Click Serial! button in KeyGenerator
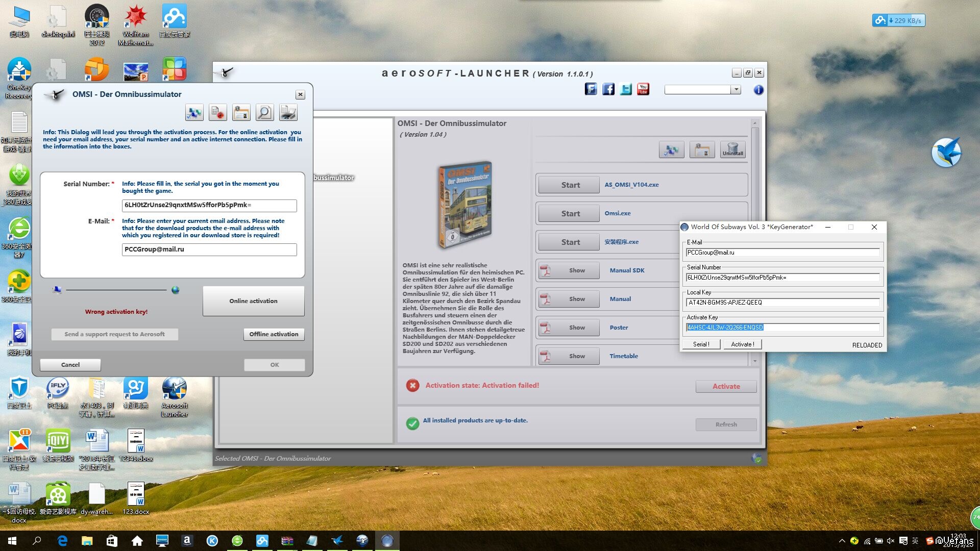 701,344
